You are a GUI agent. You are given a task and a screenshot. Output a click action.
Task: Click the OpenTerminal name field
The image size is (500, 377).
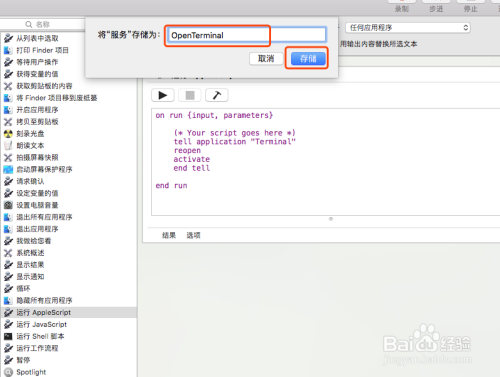(247, 35)
